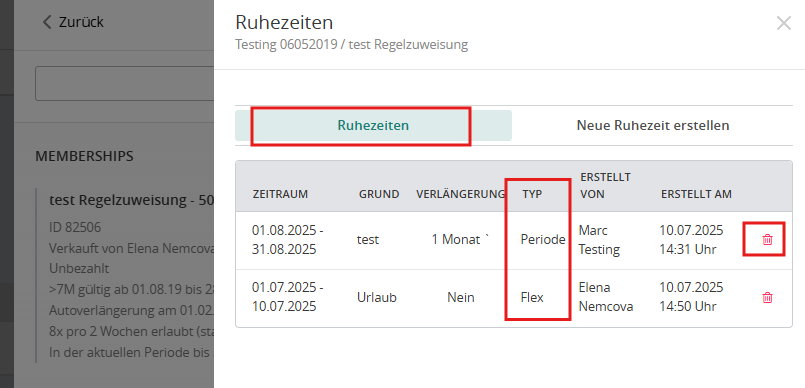Click the back chevron next to Zurück
The image size is (805, 388).
click(47, 22)
